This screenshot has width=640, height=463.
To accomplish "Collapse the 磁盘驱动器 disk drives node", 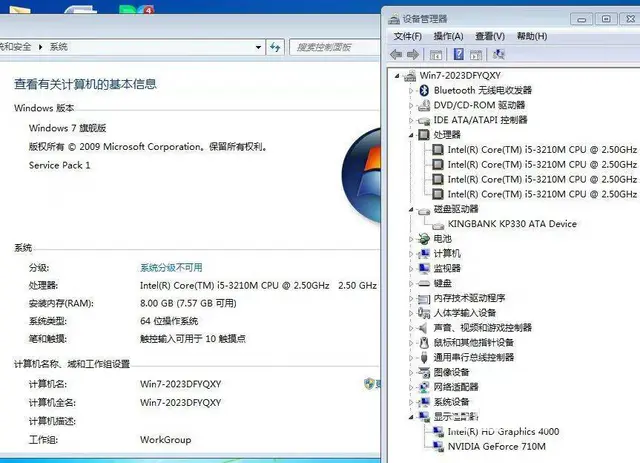I will coord(411,209).
